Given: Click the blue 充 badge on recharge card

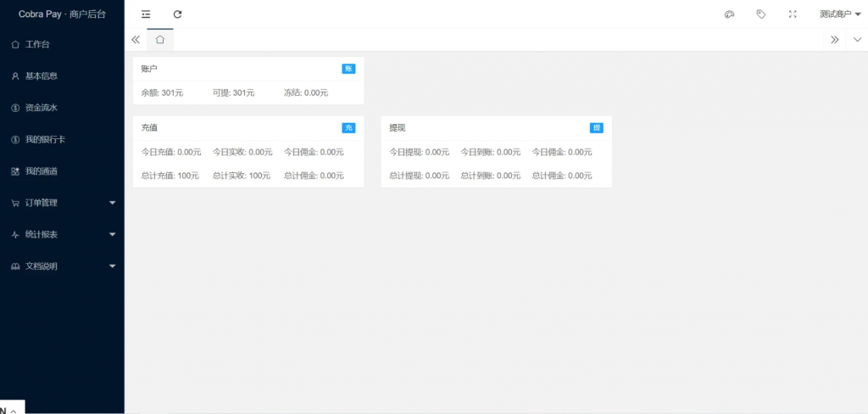Looking at the screenshot, I should [348, 128].
